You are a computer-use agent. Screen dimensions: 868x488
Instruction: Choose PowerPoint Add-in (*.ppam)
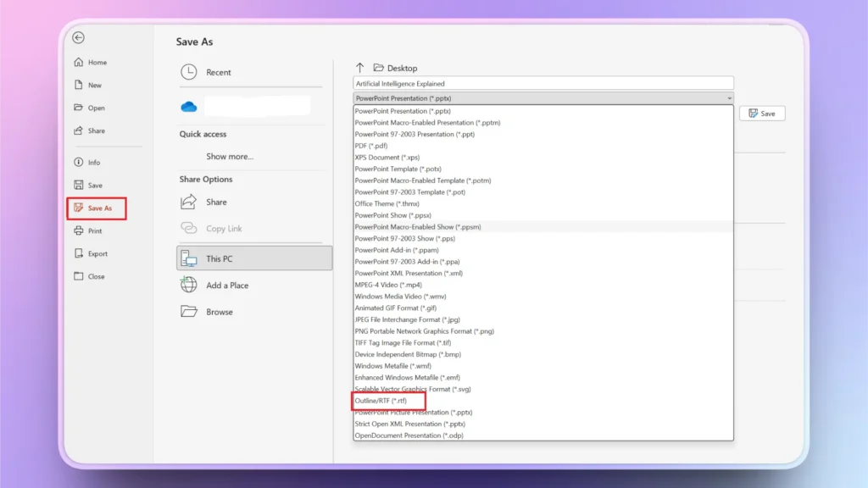(543, 250)
